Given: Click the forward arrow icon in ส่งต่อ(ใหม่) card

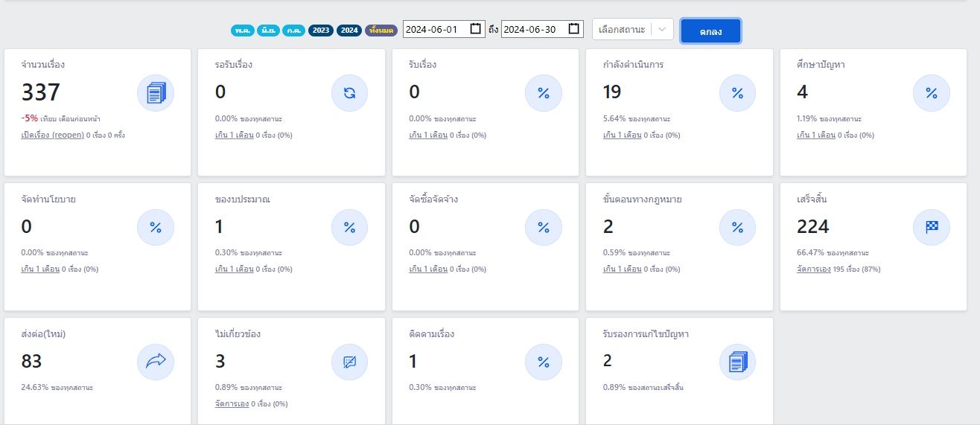Looking at the screenshot, I should [156, 362].
